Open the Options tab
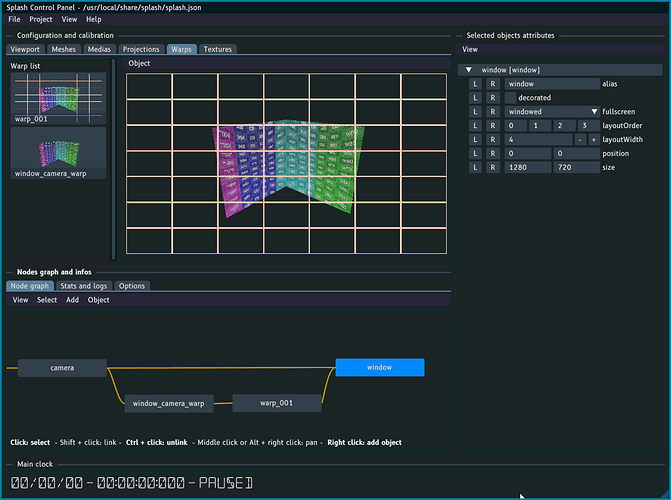This screenshot has height=500, width=671. point(132,286)
